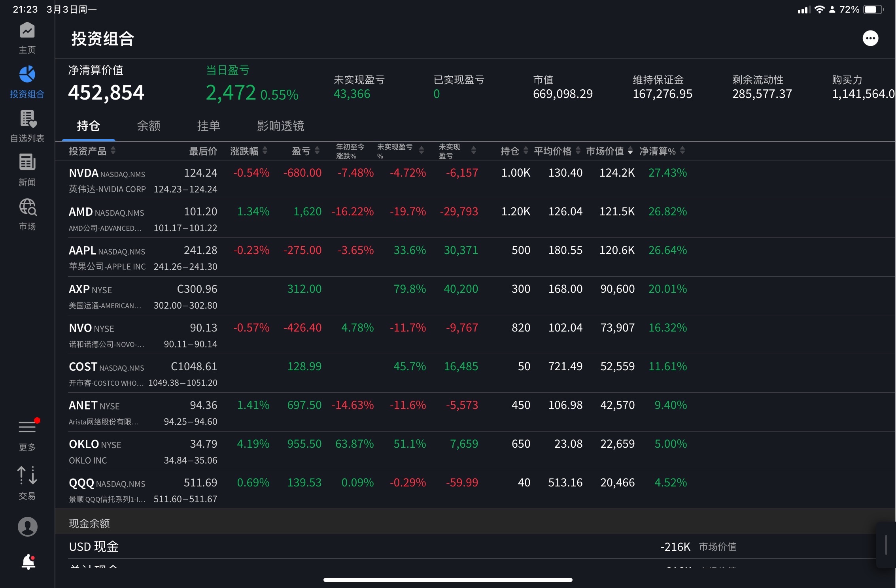Open the user profile avatar icon
This screenshot has width=896, height=588.
(27, 527)
